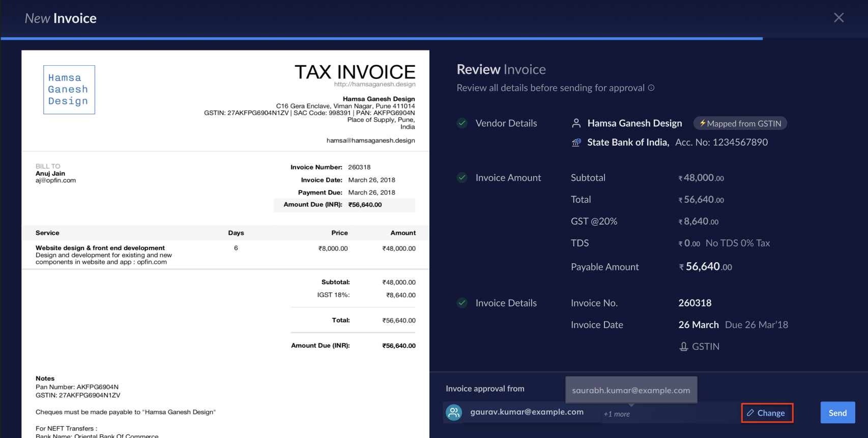Screen dimensions: 868x438
Task: Click Payable Amount value 56,640.00
Action: pos(705,266)
